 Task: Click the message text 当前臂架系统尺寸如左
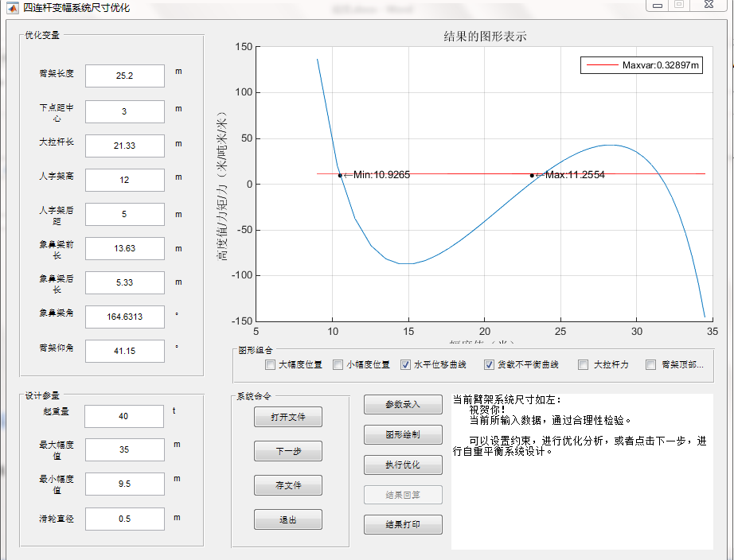coord(506,399)
